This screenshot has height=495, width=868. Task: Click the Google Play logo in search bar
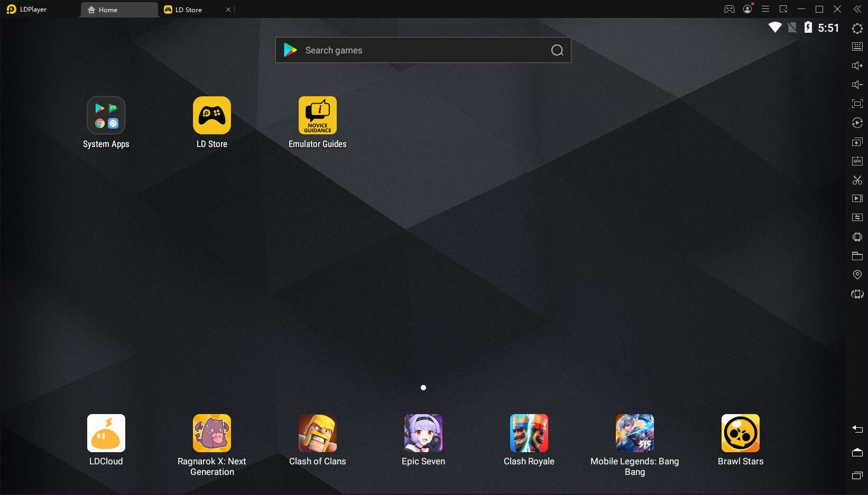pos(290,50)
